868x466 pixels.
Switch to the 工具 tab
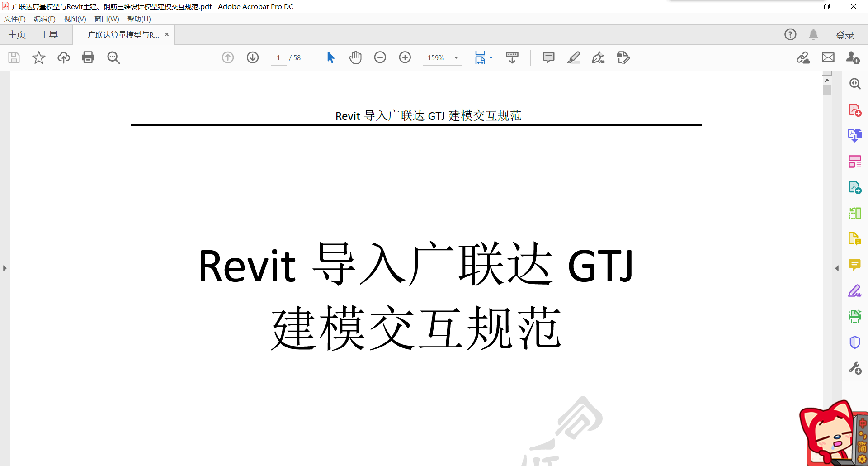tap(49, 35)
